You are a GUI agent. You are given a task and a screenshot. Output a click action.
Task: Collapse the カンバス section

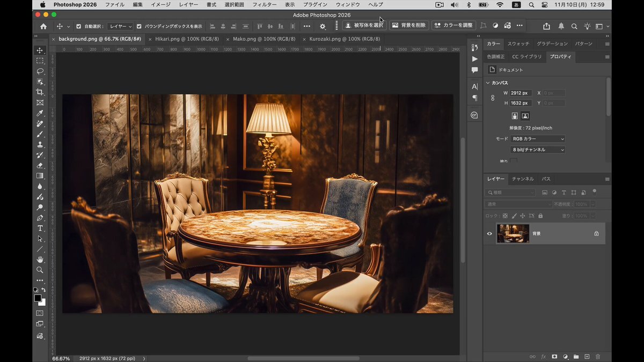pyautogui.click(x=488, y=83)
